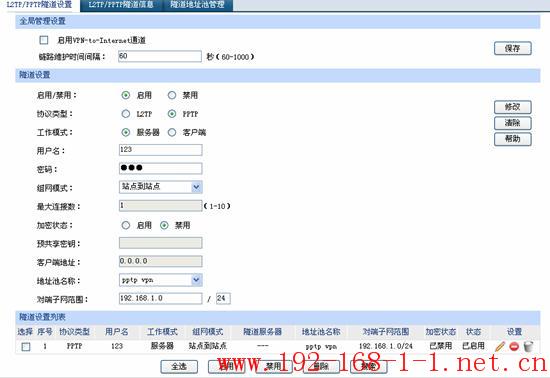Set work mode to 服务器 radio

(x=126, y=133)
